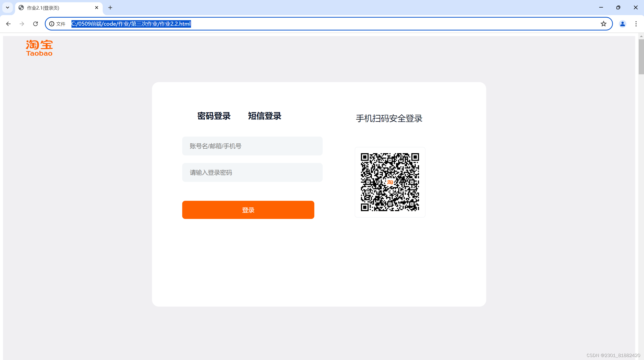Close the 作业2.1(登录页) tab
The image size is (644, 360).
pyautogui.click(x=97, y=8)
